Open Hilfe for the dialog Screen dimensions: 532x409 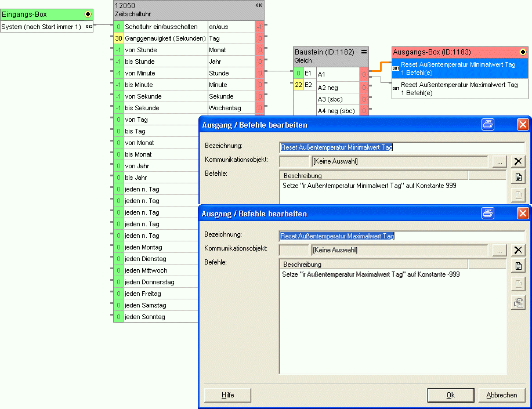(227, 395)
